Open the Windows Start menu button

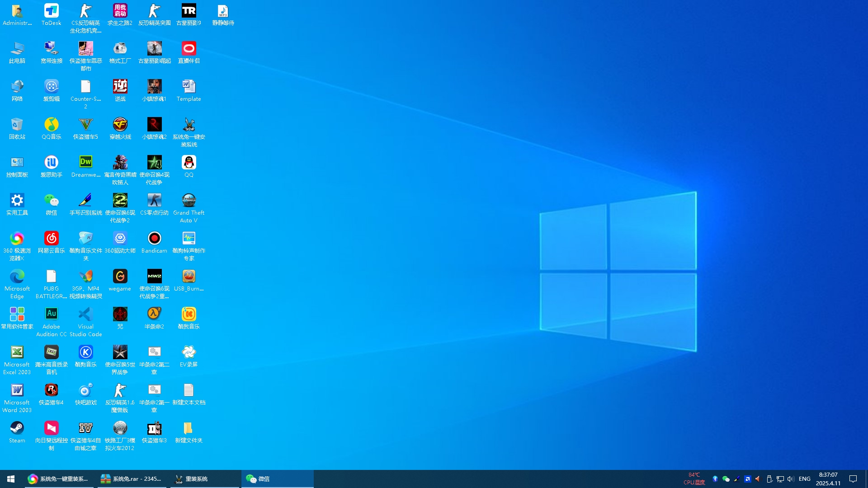11,479
